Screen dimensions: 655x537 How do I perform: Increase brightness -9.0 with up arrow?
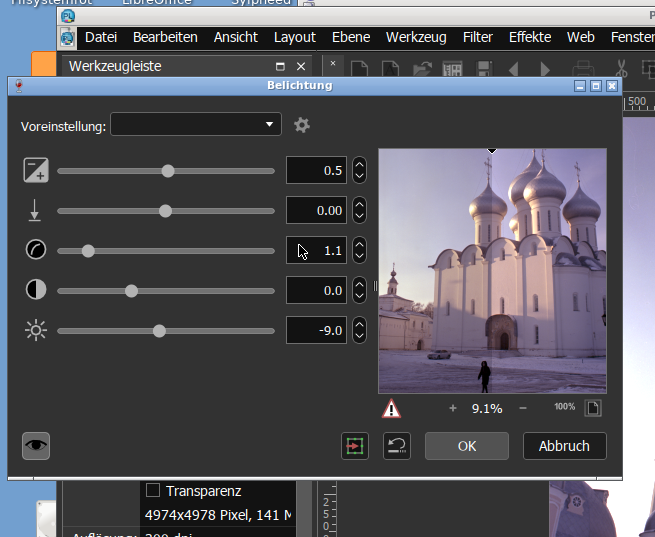tap(359, 325)
